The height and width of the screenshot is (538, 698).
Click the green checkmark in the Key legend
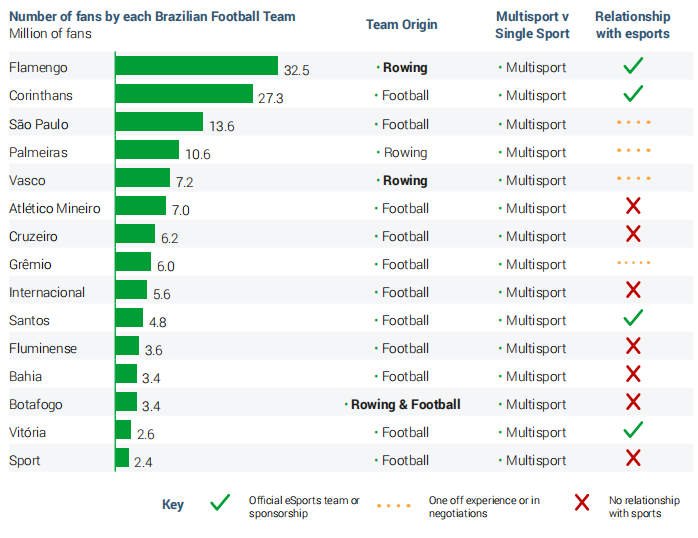point(220,504)
